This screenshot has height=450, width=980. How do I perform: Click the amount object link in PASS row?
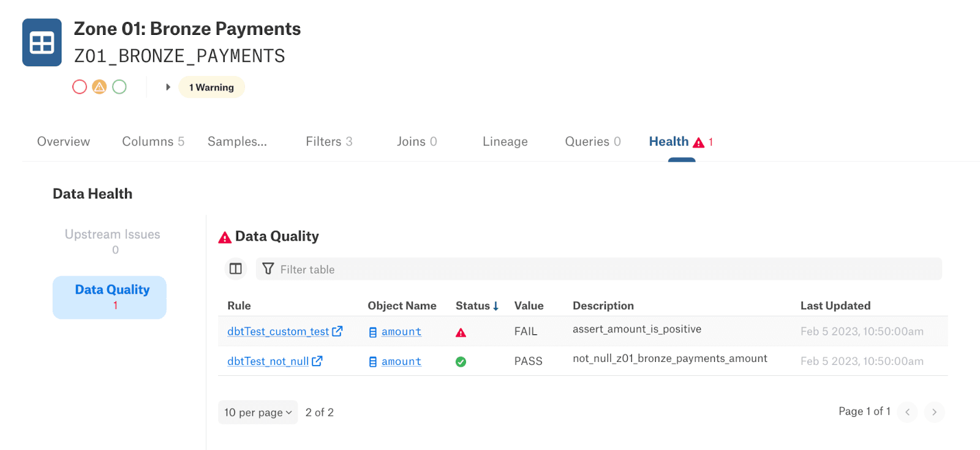click(x=401, y=361)
